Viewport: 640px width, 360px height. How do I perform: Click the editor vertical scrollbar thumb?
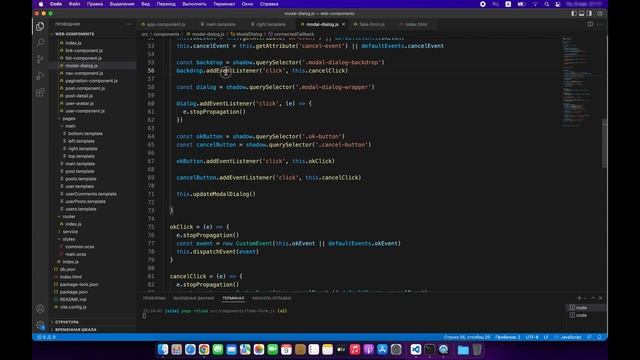pyautogui.click(x=604, y=143)
